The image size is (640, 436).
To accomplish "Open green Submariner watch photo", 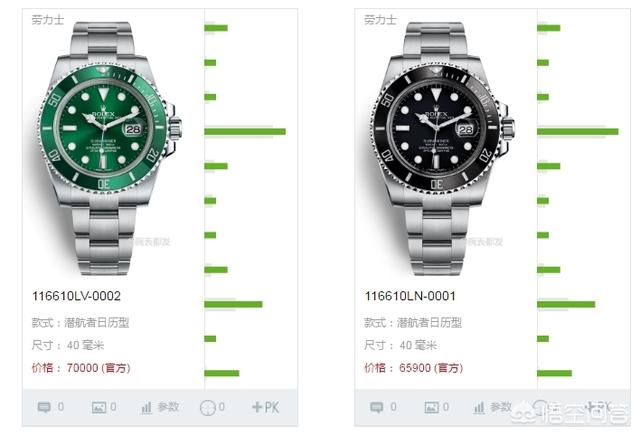I will coord(107,149).
